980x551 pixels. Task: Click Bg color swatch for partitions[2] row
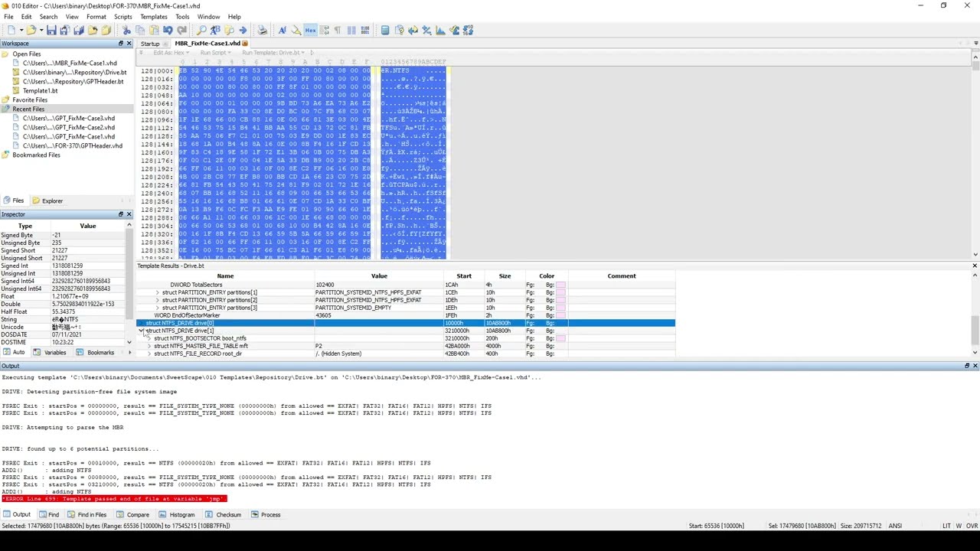click(x=560, y=300)
